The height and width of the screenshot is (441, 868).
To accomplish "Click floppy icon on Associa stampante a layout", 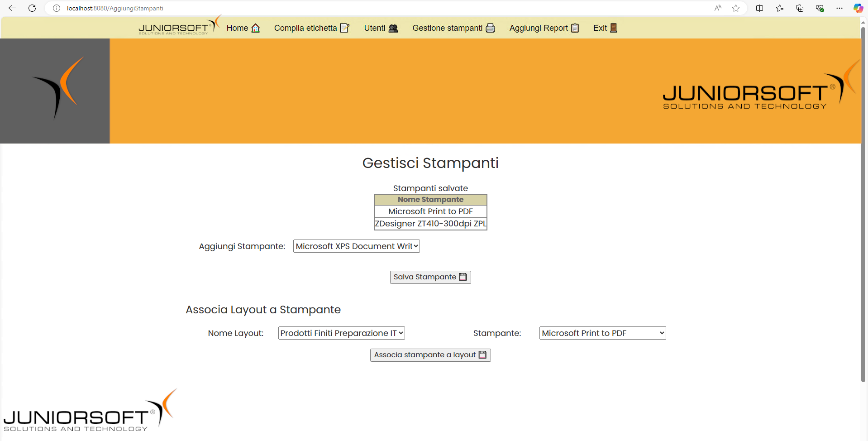I will pos(483,355).
